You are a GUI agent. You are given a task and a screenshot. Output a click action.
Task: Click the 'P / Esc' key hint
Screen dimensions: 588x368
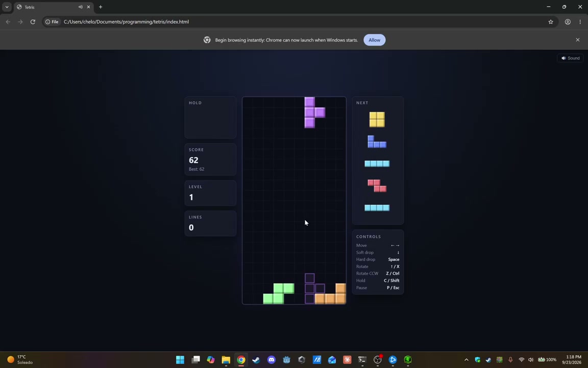click(x=393, y=288)
